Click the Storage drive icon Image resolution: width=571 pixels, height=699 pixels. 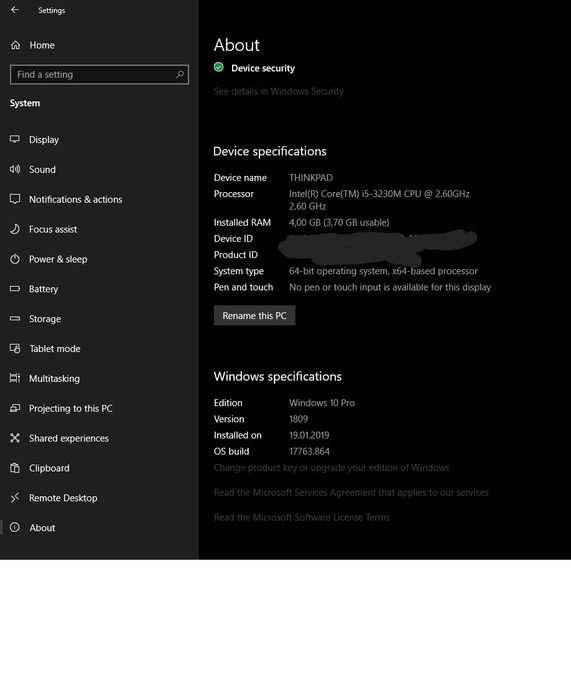pos(15,318)
